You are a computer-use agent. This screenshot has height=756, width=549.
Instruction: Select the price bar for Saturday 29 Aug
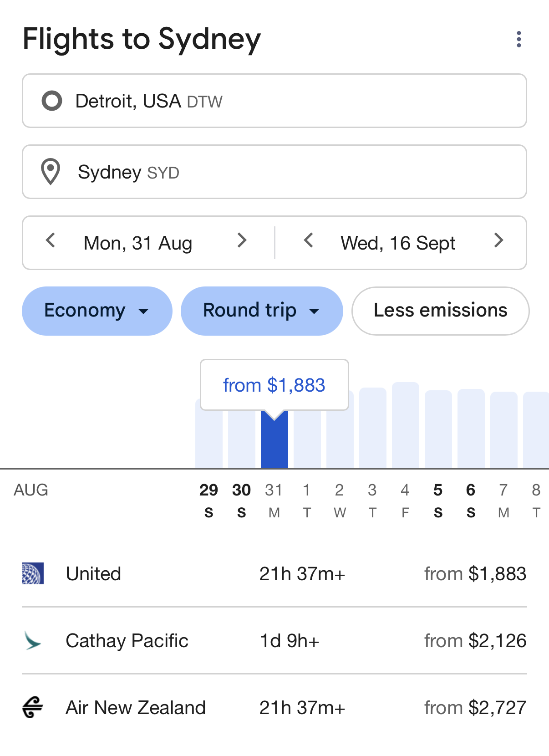[209, 434]
